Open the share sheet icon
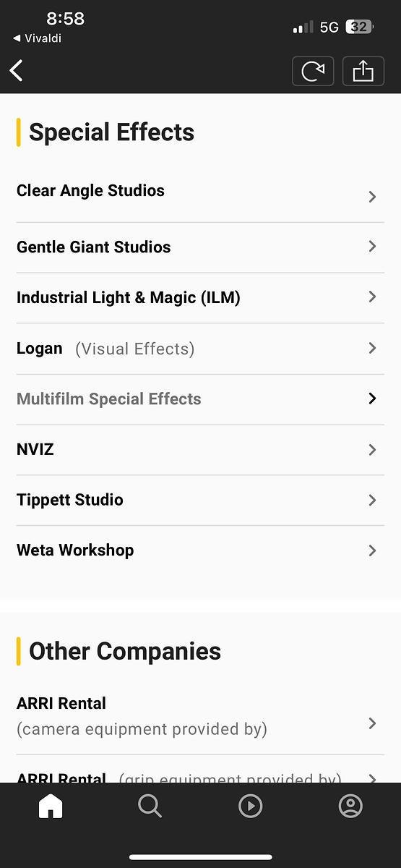401x868 pixels. point(363,71)
